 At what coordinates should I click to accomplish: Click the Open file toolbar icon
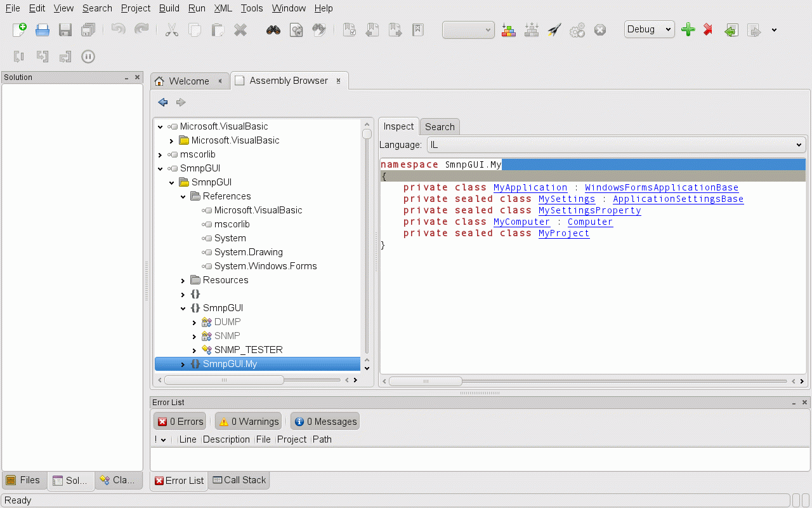[43, 30]
